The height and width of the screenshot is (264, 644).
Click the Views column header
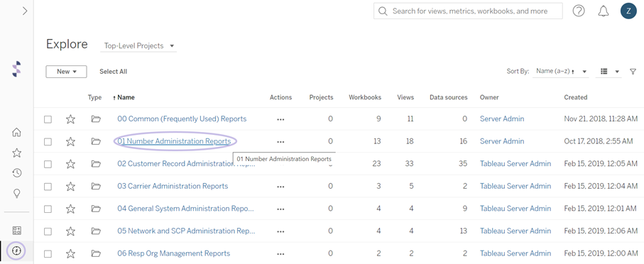point(405,97)
